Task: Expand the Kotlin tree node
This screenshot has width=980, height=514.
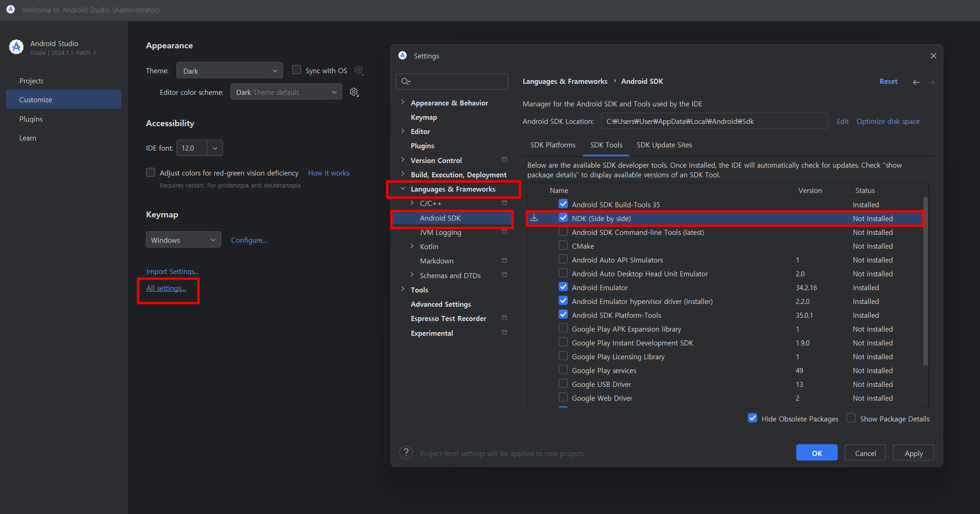Action: click(x=412, y=246)
